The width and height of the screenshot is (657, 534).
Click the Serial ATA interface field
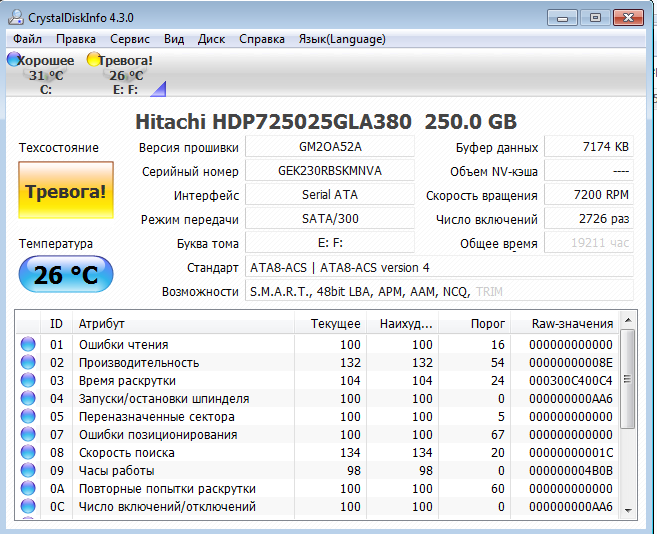330,194
